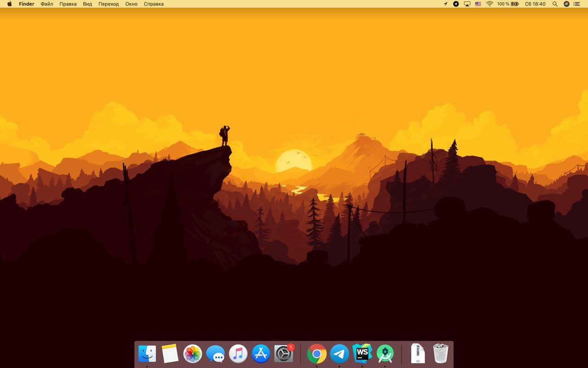Launch Google Chrome from the Dock
This screenshot has width=588, height=368.
point(317,354)
